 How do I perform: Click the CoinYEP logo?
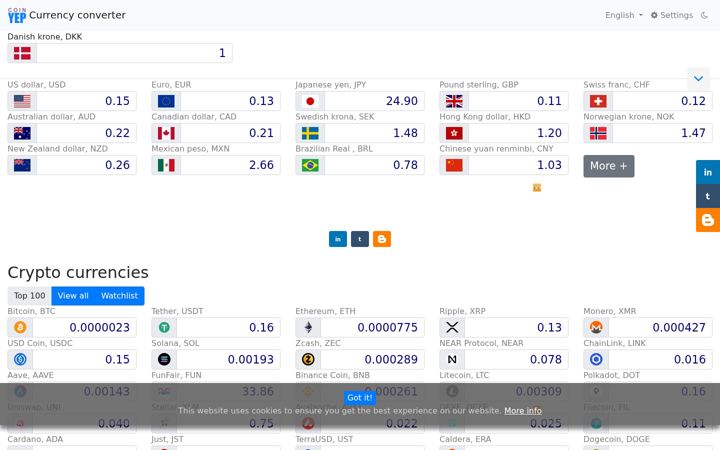click(x=17, y=16)
